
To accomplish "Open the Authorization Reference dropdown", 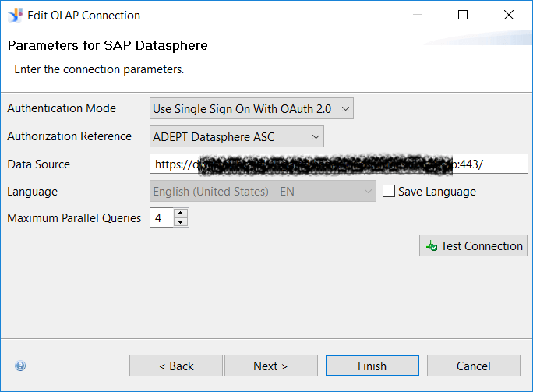I will coord(237,136).
